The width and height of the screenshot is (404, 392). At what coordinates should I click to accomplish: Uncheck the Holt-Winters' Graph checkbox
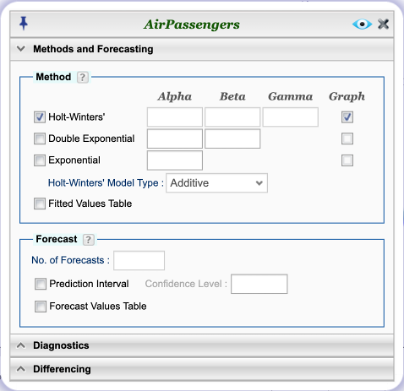click(x=347, y=117)
